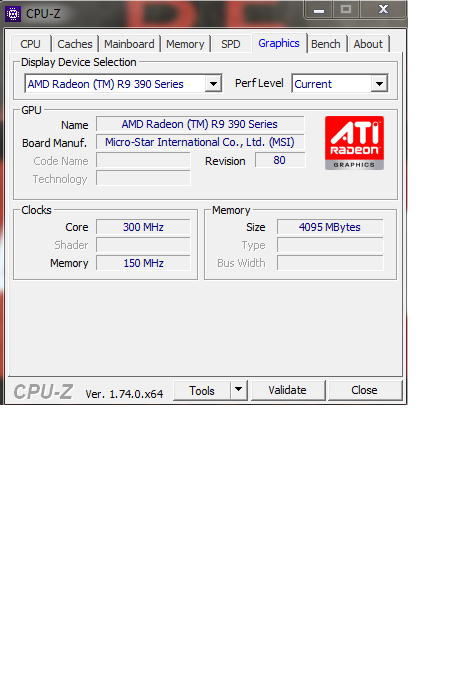Click the Ver. 1.74.0.x64 version text
The width and height of the screenshot is (474, 674).
(124, 394)
